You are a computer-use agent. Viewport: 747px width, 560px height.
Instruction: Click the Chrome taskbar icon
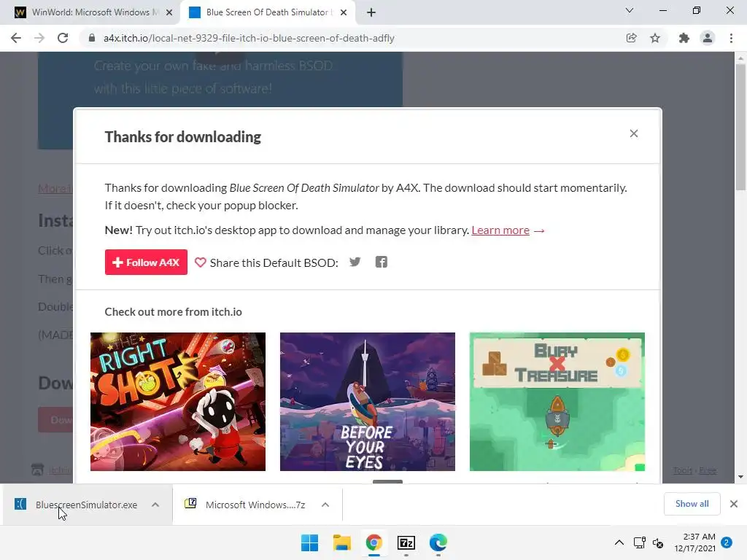[374, 542]
